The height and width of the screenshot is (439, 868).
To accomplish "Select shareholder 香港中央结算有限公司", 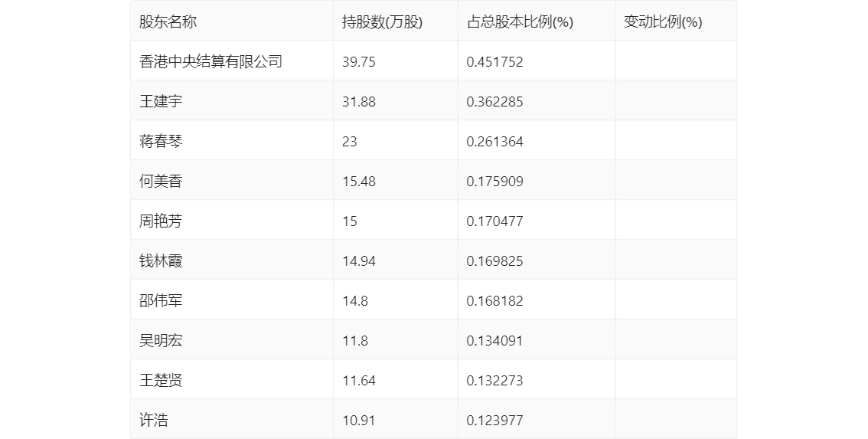I will (211, 61).
